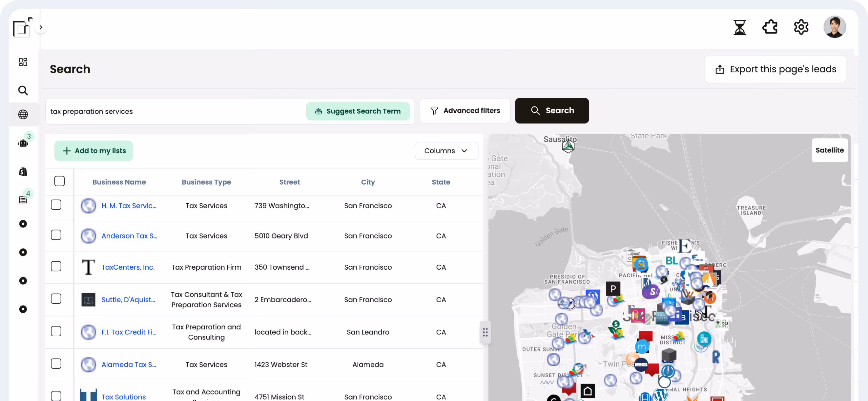868x401 pixels.
Task: Switch the map to Satellite view
Action: point(830,150)
